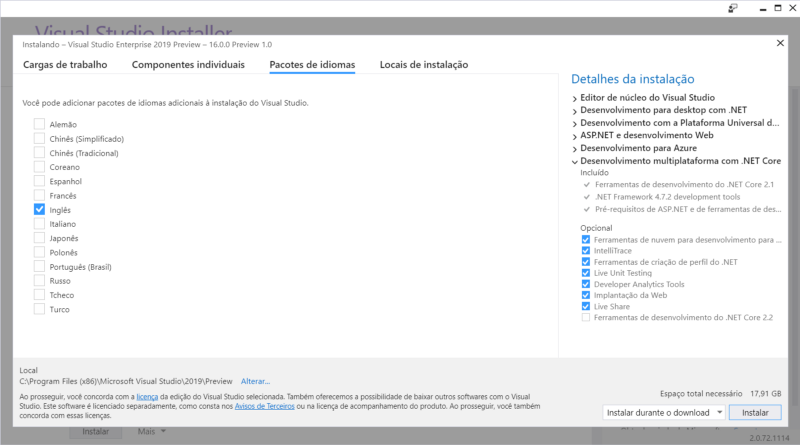This screenshot has height=445, width=800.
Task: Click .NET Framework 4.7.2 development tools item
Action: click(667, 196)
